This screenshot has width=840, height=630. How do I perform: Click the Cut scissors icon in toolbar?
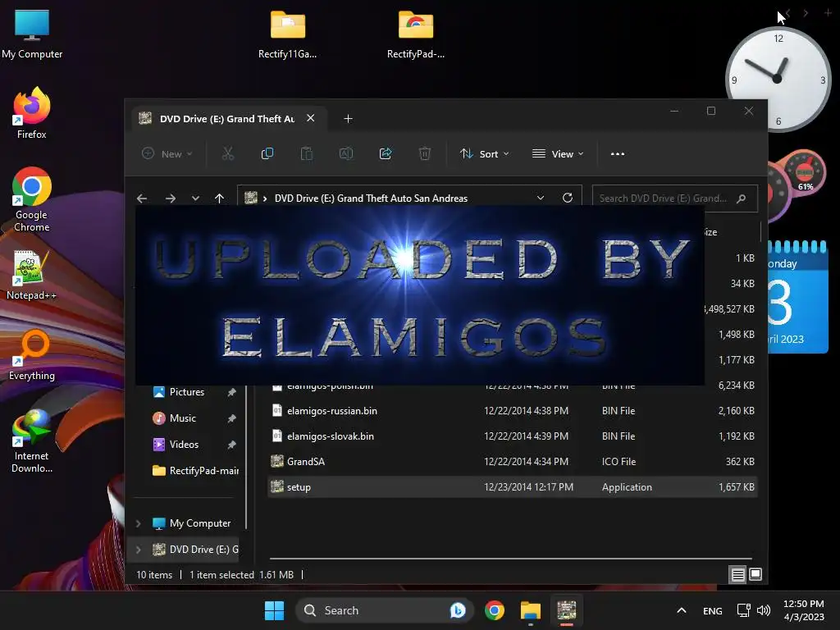pos(228,153)
